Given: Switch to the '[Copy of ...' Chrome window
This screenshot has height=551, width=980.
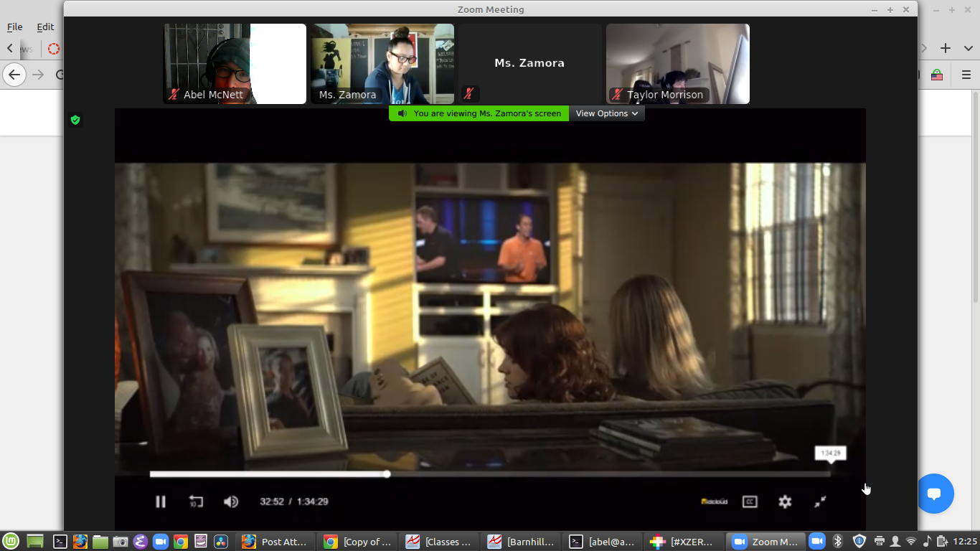Looking at the screenshot, I should point(357,542).
